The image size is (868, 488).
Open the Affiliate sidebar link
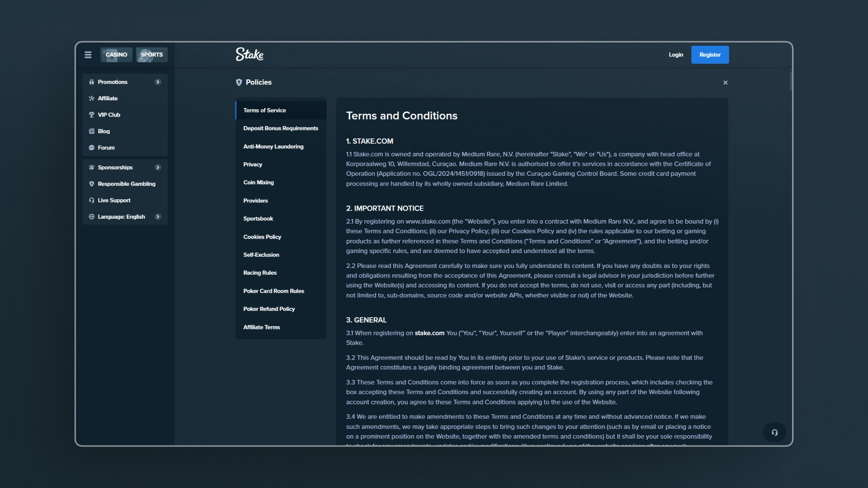[x=125, y=99]
